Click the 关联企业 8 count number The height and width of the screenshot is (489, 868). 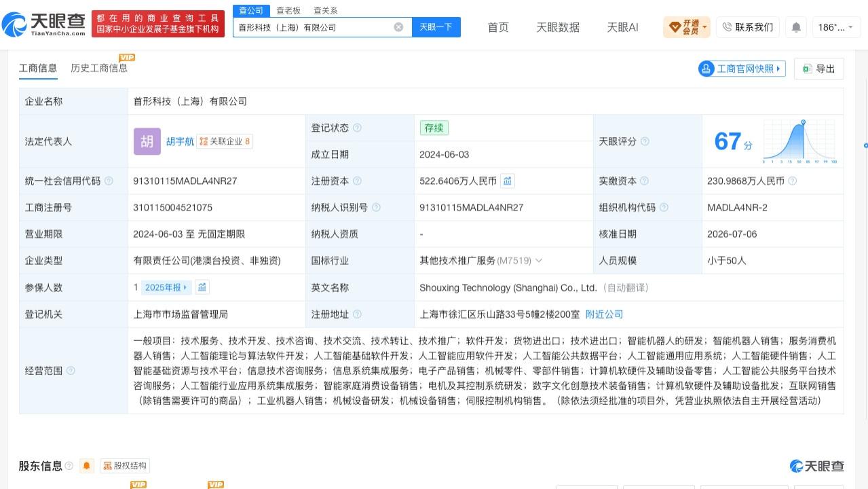tap(248, 141)
